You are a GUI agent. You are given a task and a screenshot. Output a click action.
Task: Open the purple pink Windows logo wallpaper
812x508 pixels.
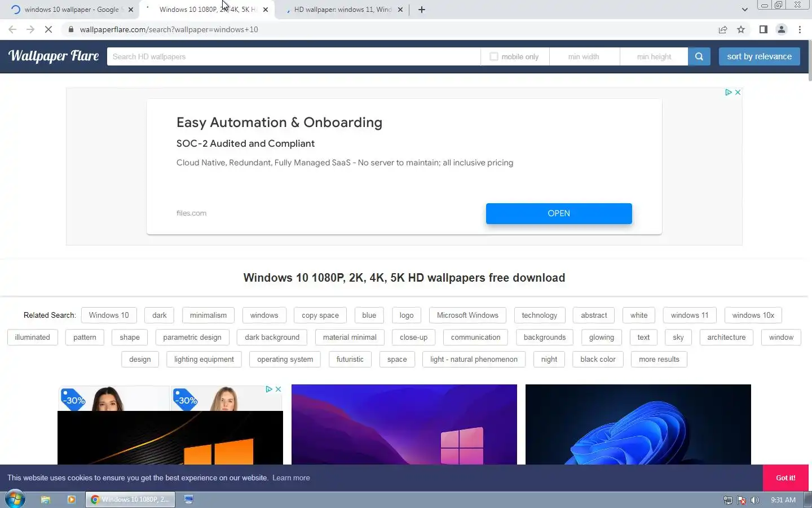point(404,424)
